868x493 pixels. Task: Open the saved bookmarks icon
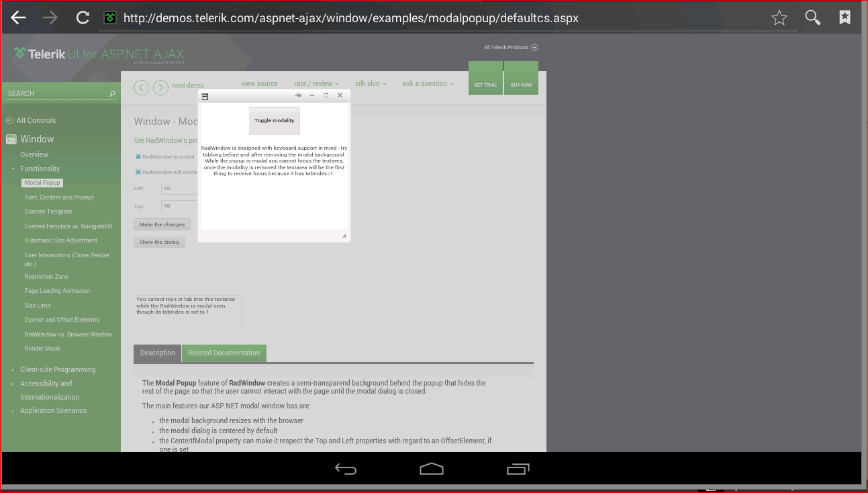pos(845,18)
